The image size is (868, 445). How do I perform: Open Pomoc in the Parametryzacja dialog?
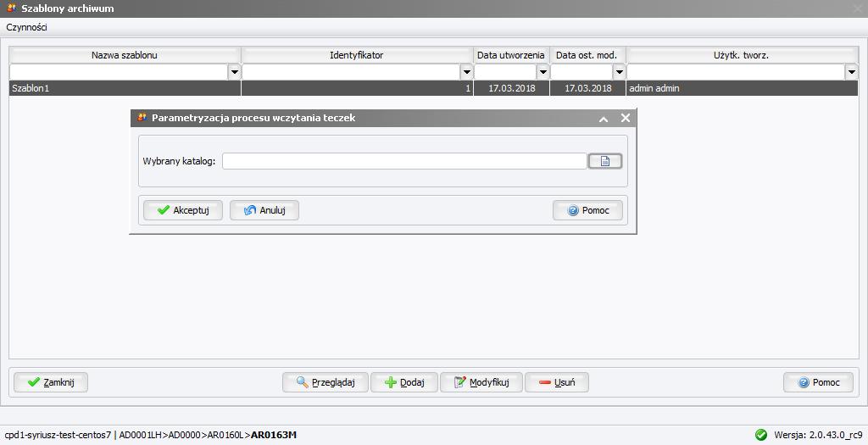(588, 210)
